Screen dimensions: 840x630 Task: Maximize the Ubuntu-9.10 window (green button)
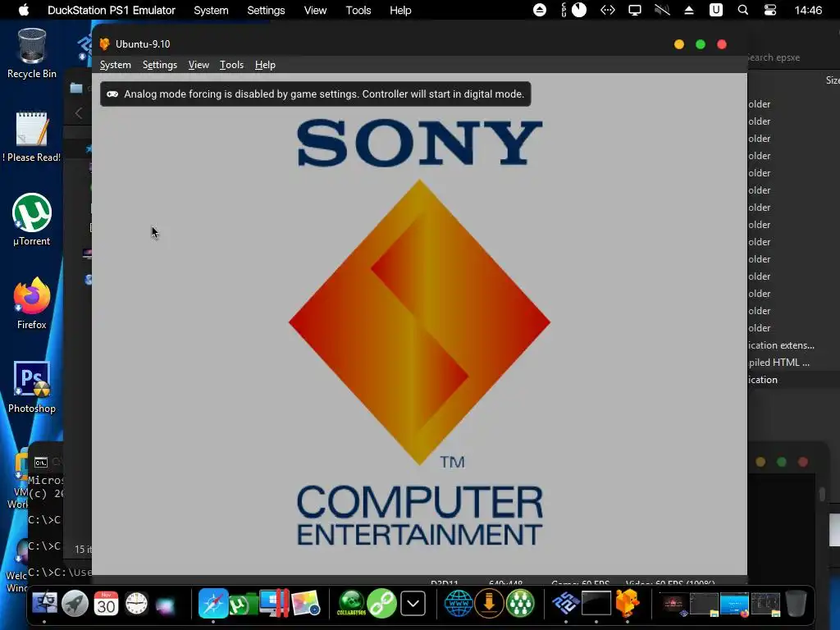(x=701, y=44)
